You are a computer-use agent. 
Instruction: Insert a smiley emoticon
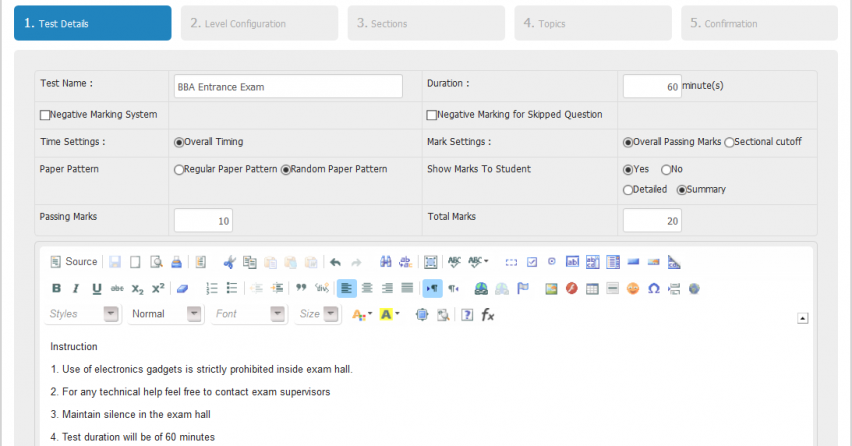tap(633, 288)
